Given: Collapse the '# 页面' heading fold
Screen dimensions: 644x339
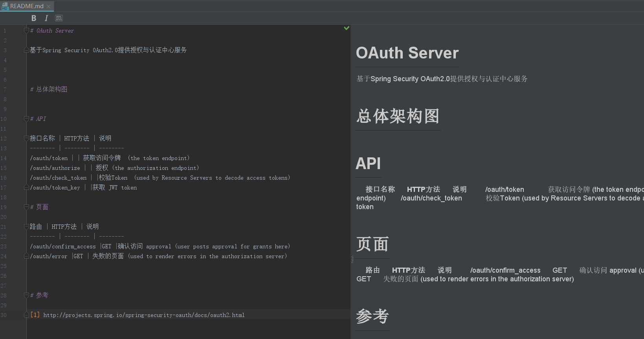Looking at the screenshot, I should (26, 207).
